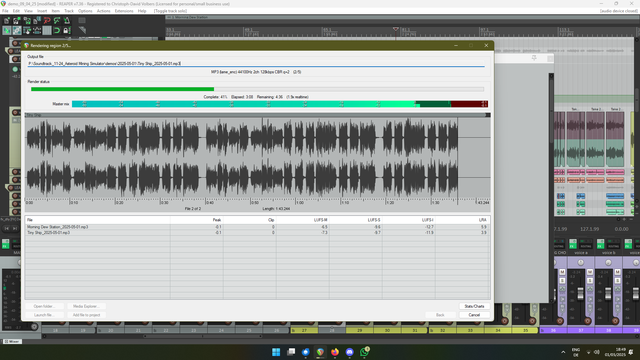Open the File menu

point(5,11)
